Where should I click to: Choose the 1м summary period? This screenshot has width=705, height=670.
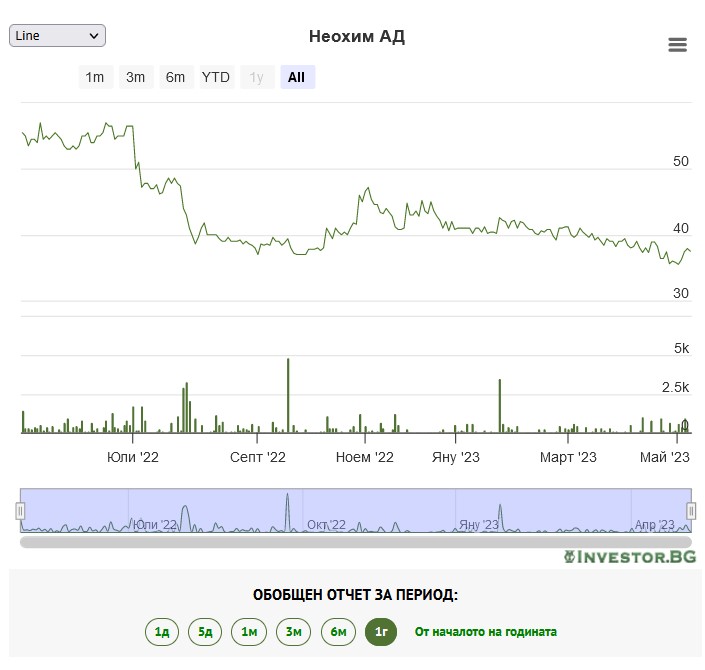pos(249,632)
